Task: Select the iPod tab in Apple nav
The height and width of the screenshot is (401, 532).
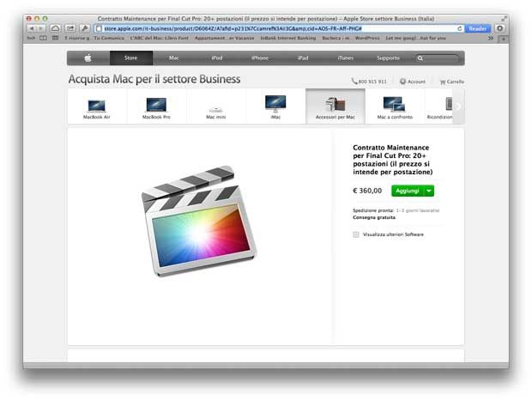Action: 217,58
